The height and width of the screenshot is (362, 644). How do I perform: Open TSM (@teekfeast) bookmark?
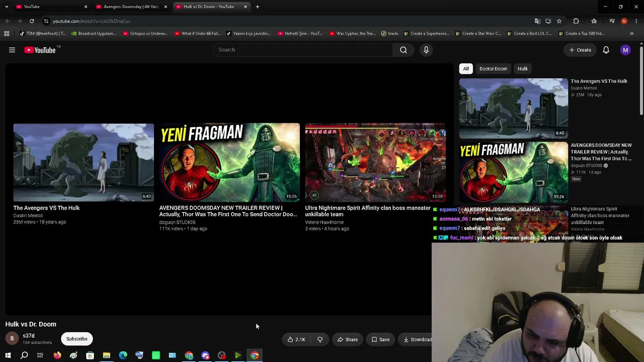(x=43, y=34)
